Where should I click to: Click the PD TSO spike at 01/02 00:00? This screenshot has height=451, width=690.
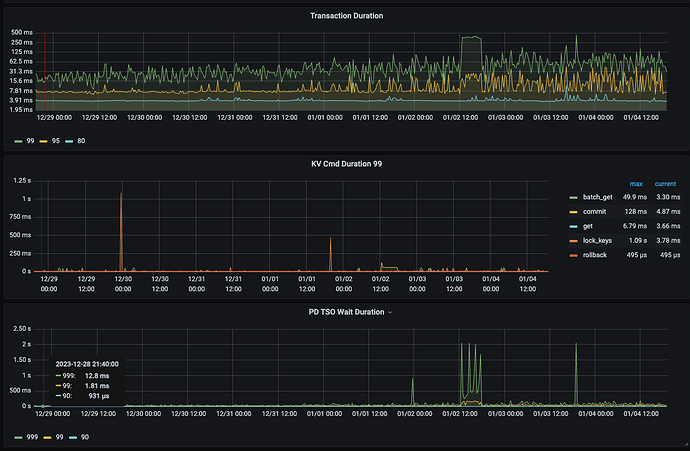pyautogui.click(x=412, y=392)
